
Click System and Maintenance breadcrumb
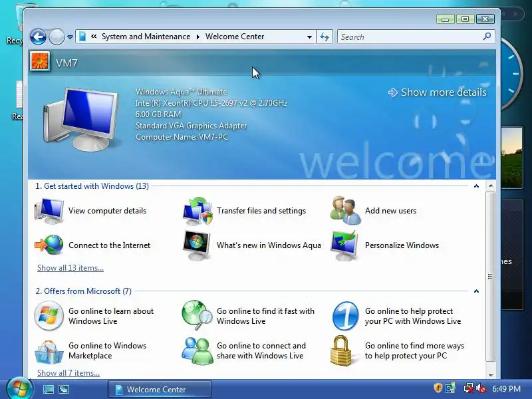146,37
